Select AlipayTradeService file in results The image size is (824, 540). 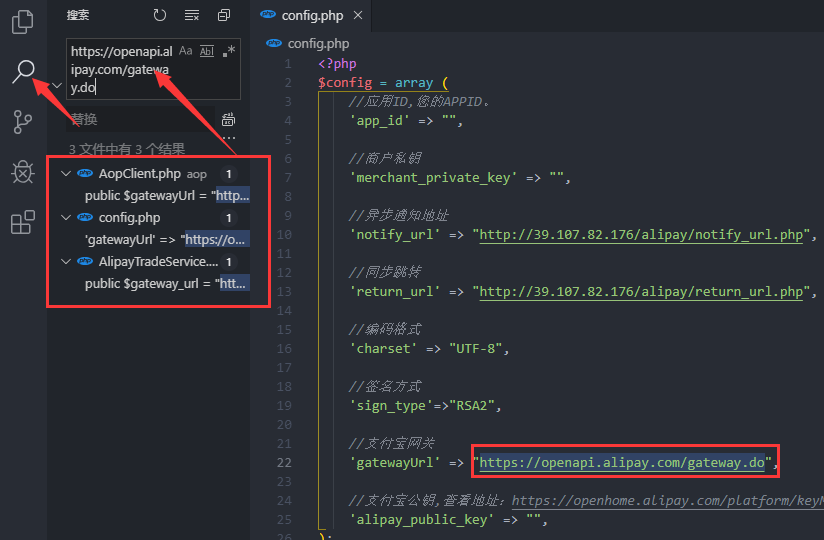click(x=158, y=262)
